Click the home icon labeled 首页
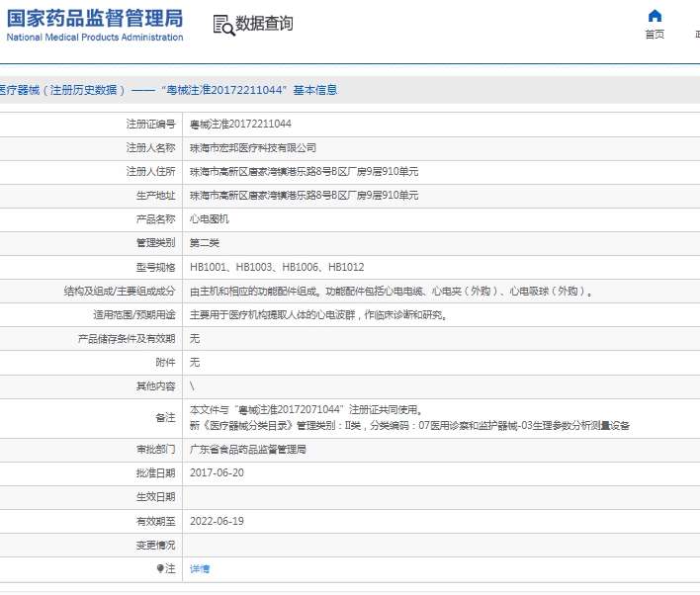Screen dimensions: 700x595 click(655, 16)
